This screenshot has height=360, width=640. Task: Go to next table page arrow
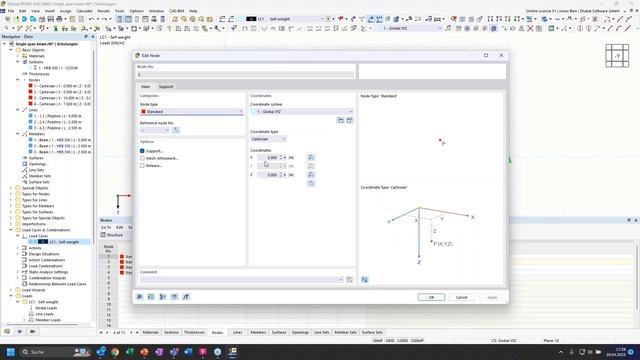click(131, 333)
